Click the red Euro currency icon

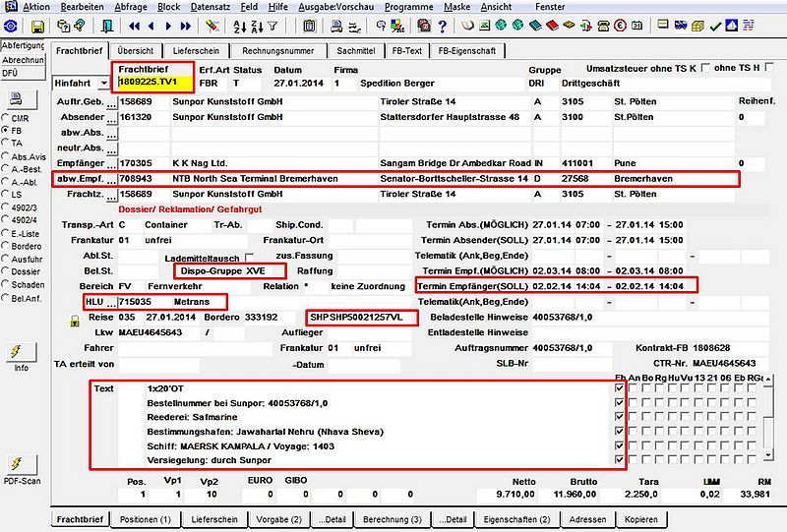(620, 26)
